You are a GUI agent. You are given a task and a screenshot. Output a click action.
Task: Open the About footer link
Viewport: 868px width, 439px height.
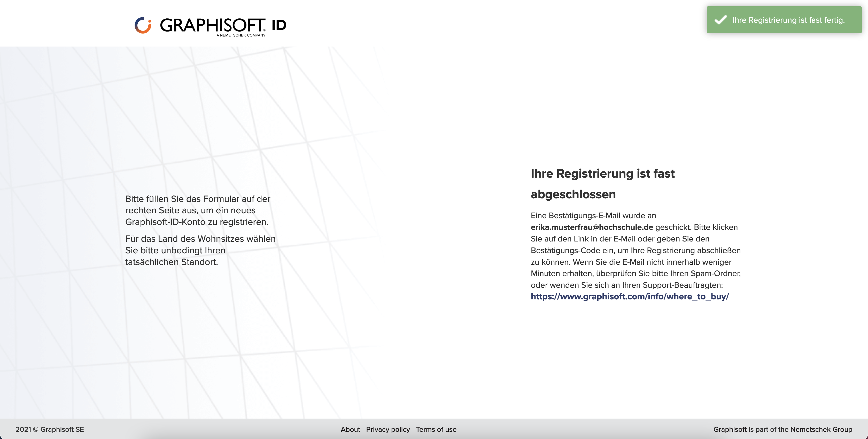pos(350,429)
